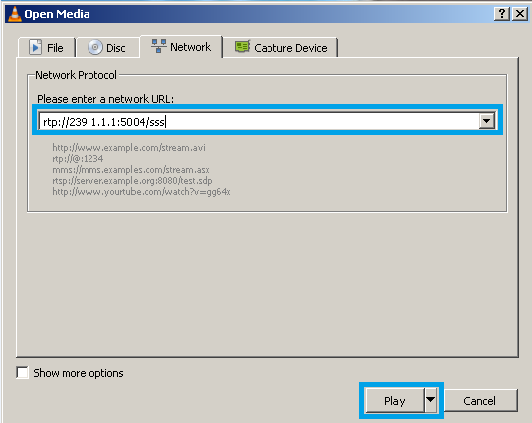Close the Open Media dialog
The image size is (532, 423).
(520, 14)
